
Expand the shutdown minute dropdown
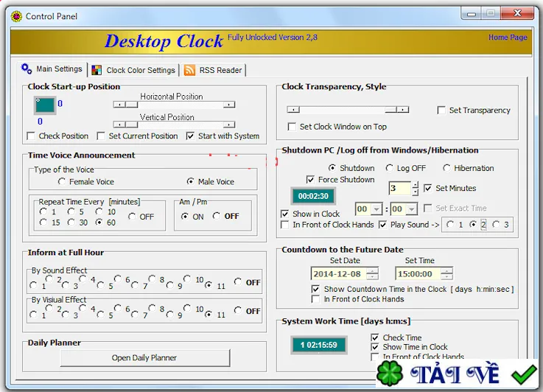click(x=411, y=209)
